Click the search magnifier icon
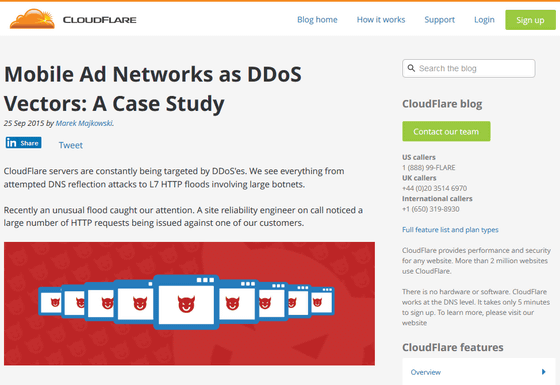This screenshot has width=560, height=385. 411,68
